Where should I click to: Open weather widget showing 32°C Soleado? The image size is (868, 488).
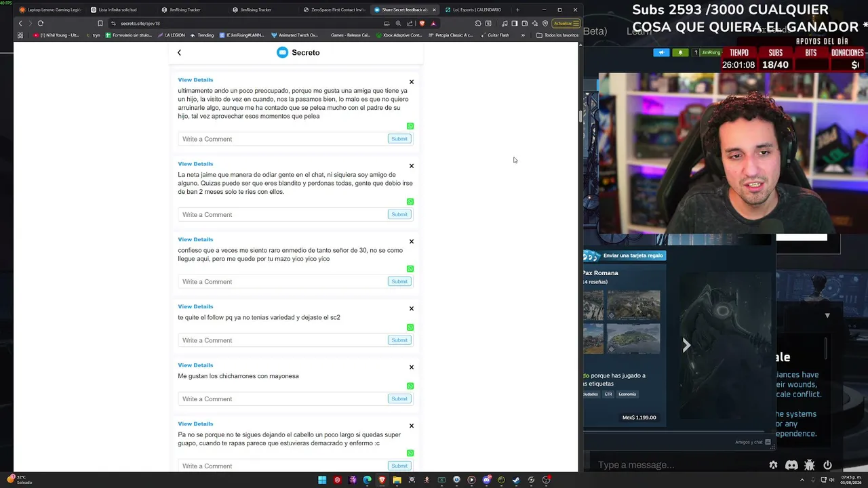(x=20, y=480)
